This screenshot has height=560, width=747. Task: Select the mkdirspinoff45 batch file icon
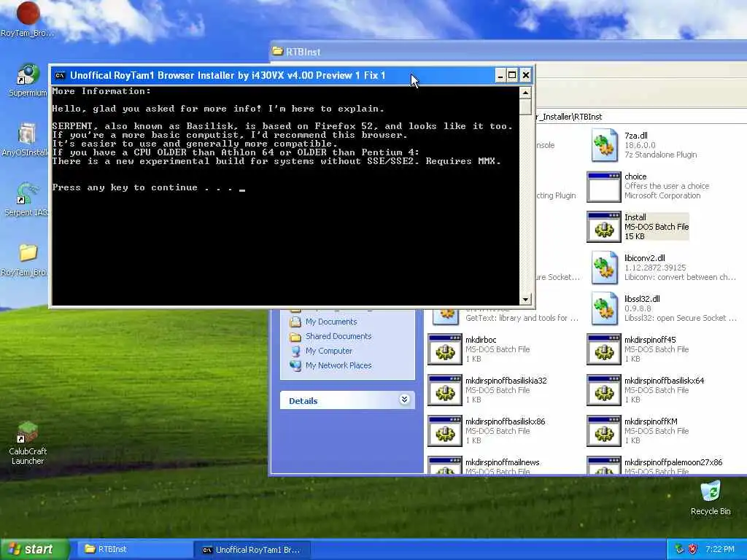click(604, 349)
